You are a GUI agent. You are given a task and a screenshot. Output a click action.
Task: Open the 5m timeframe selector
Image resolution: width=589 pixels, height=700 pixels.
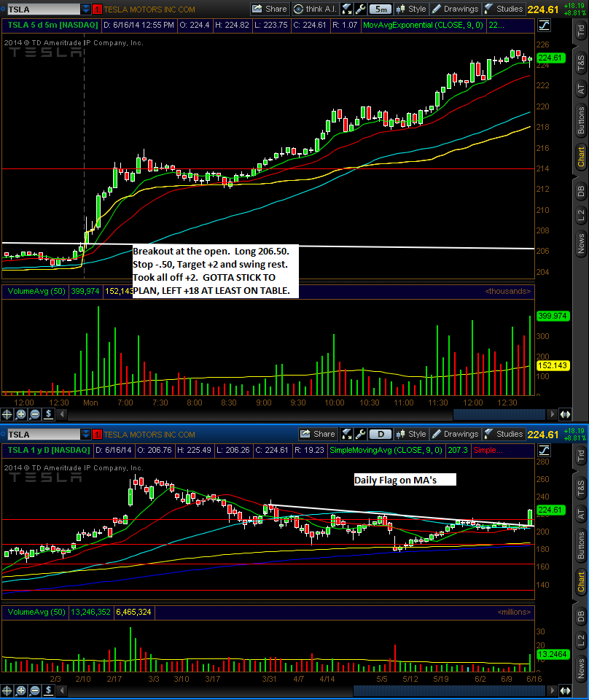381,9
